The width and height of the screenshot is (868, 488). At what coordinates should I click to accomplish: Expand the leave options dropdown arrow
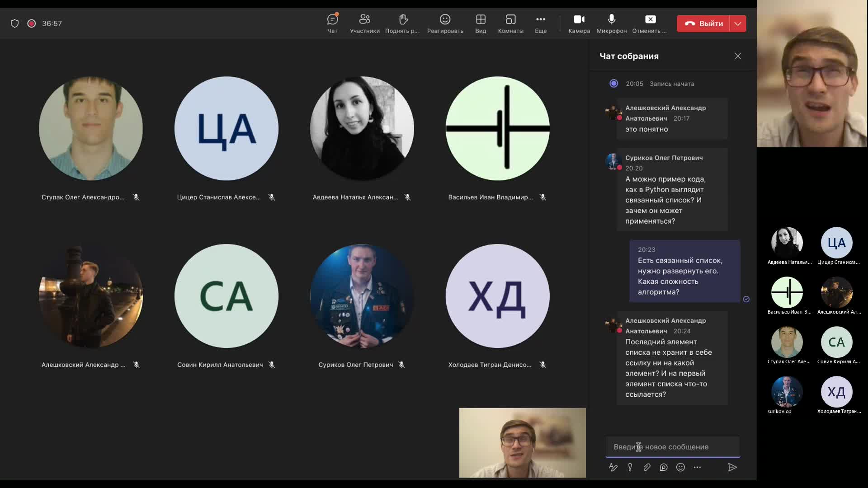coord(738,23)
